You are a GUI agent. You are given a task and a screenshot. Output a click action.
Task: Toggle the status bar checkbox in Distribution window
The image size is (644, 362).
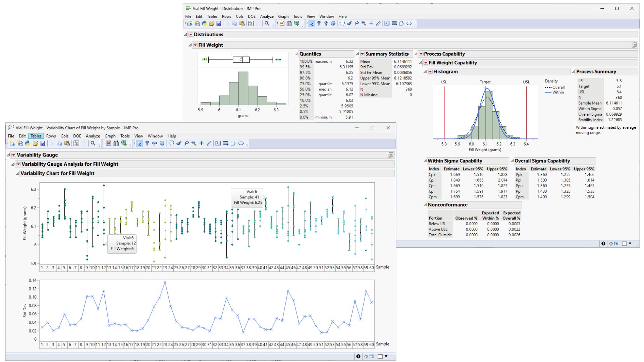click(624, 244)
